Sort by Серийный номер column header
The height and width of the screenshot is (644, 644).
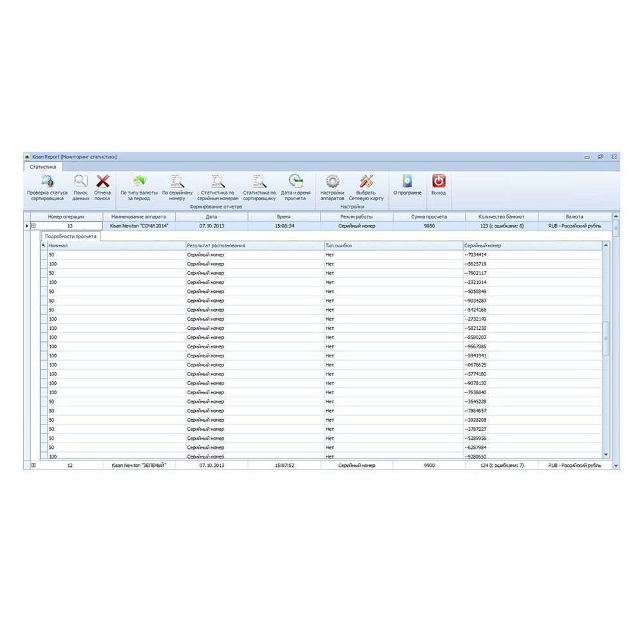(533, 245)
